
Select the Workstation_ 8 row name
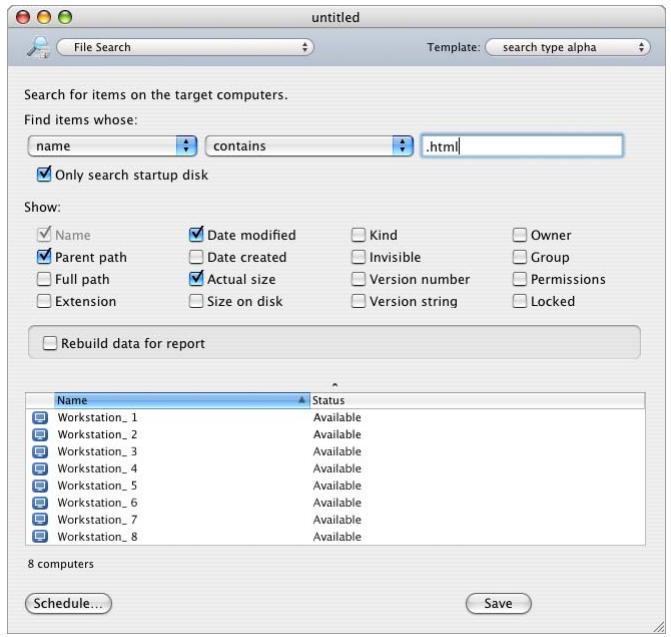point(97,536)
